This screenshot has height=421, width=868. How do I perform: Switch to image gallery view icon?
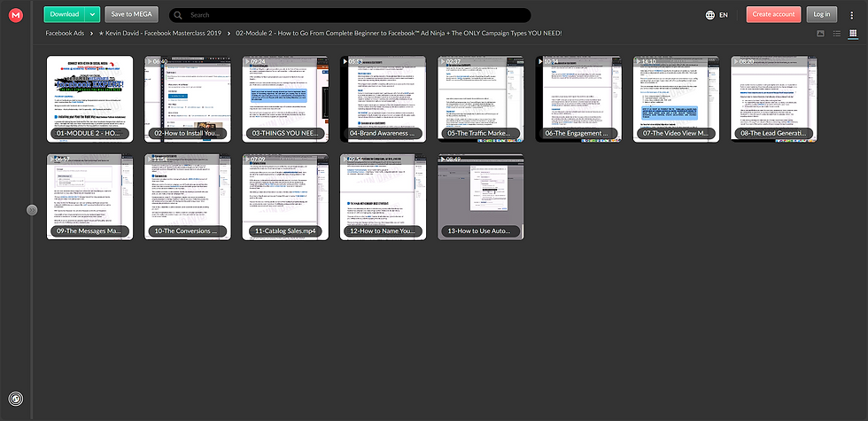[x=820, y=34]
